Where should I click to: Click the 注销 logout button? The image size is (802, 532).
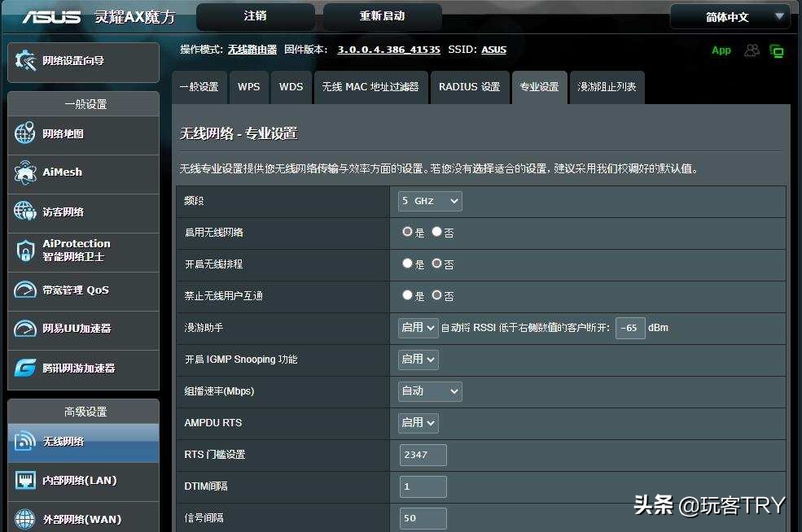click(x=255, y=16)
